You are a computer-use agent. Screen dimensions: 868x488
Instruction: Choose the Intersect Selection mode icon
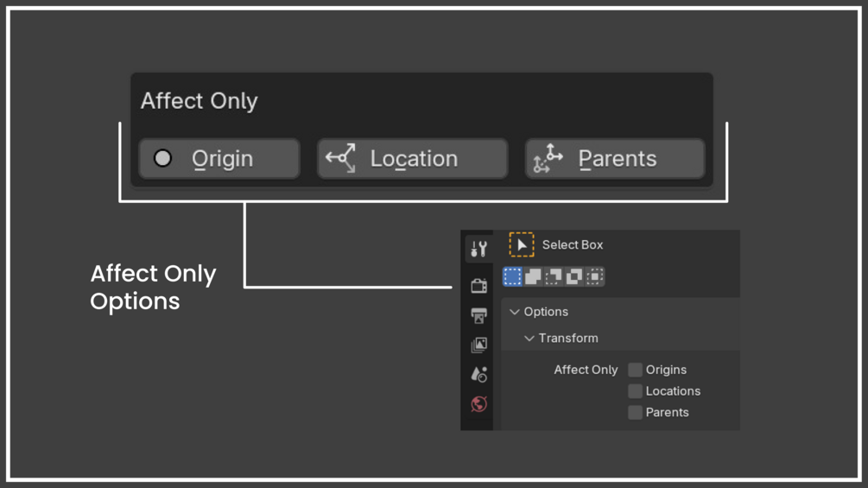tap(595, 276)
